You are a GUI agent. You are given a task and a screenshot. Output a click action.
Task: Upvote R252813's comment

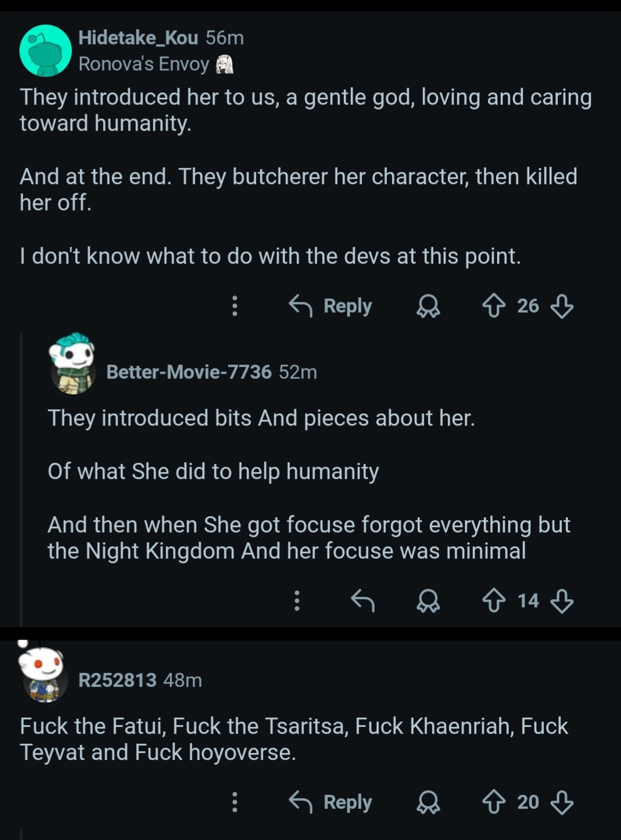click(x=494, y=802)
